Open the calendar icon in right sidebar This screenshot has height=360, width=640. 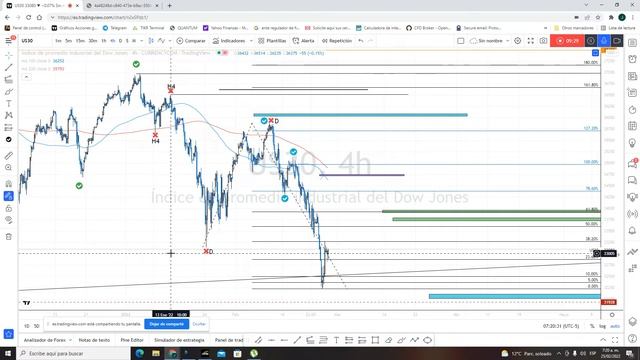tap(632, 126)
